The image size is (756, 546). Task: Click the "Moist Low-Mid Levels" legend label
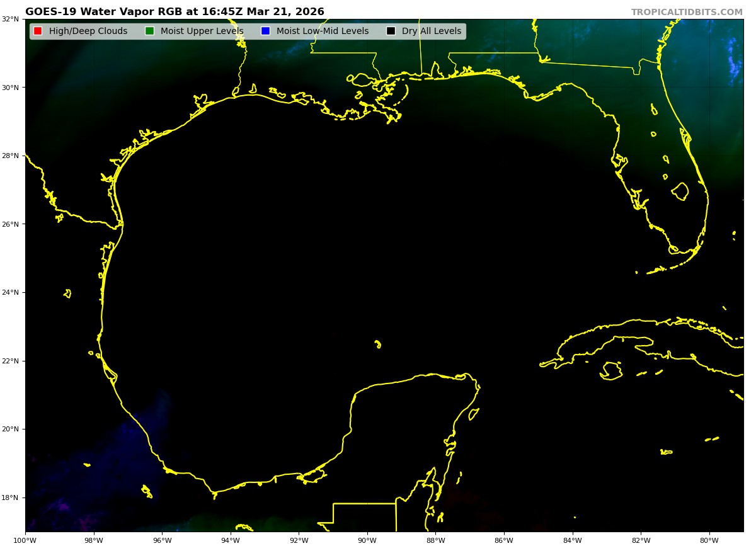[x=323, y=31]
